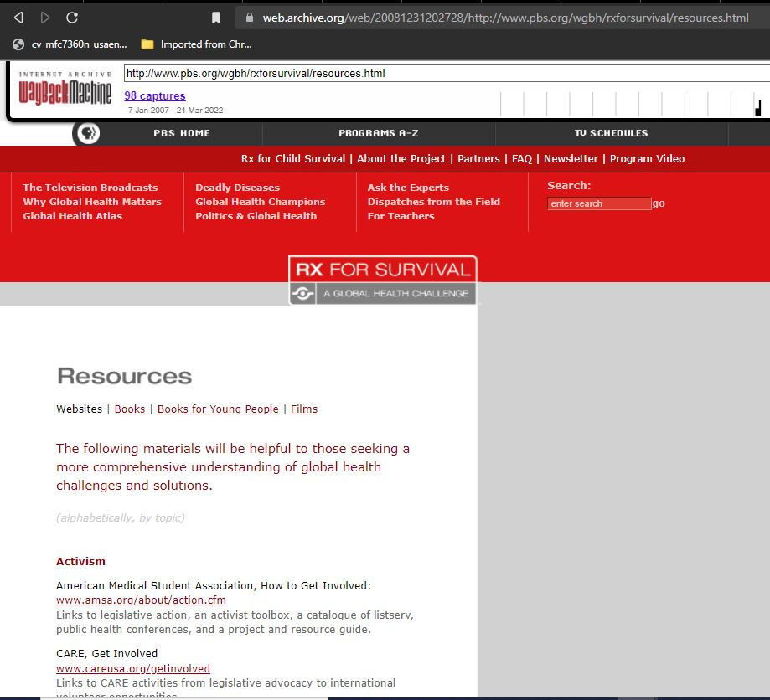Image resolution: width=770 pixels, height=700 pixels.
Task: Open www.careusa.org/getinvolved link
Action: click(133, 668)
